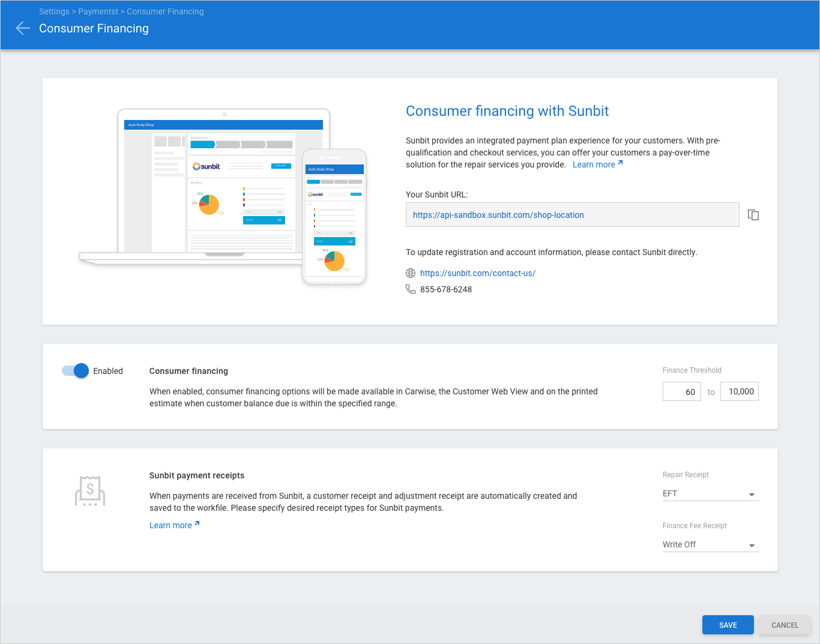
Task: Open the Finance Fee Receipt dropdown
Action: (x=711, y=545)
